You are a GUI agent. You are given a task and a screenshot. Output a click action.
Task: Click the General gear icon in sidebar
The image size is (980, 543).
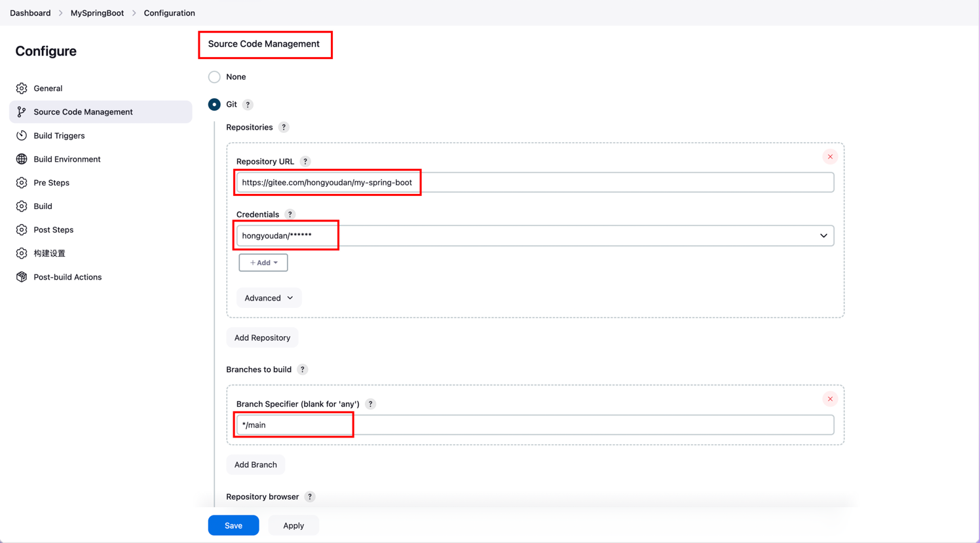point(22,88)
